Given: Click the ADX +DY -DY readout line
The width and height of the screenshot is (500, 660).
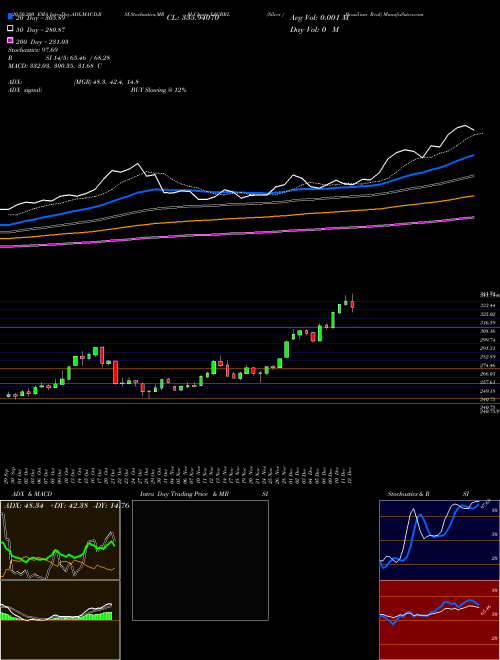Looking at the screenshot, I should (x=66, y=506).
